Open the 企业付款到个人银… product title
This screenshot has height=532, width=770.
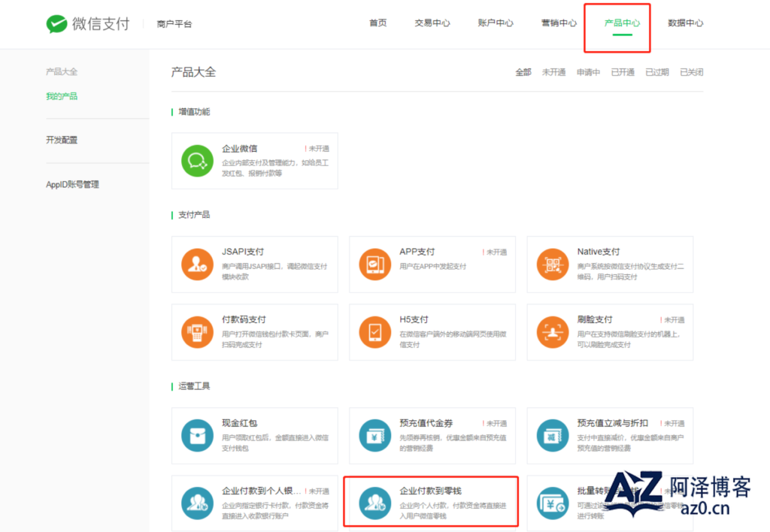click(x=261, y=491)
